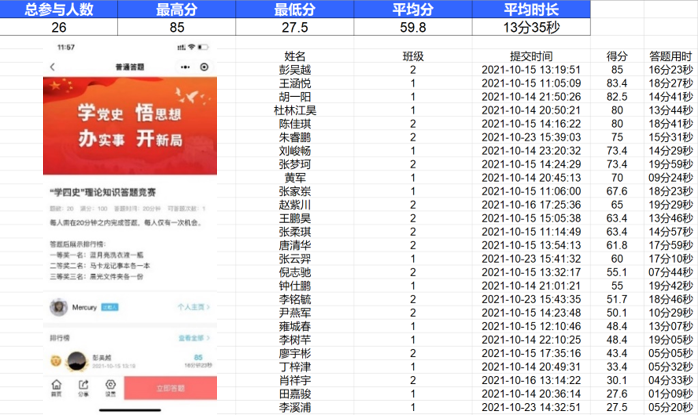Click the Mercury profile avatar
The width and height of the screenshot is (698, 415).
coord(58,307)
